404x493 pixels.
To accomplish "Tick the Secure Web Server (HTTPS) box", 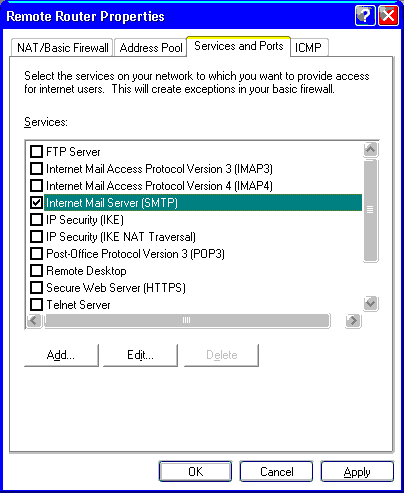I will tap(36, 288).
